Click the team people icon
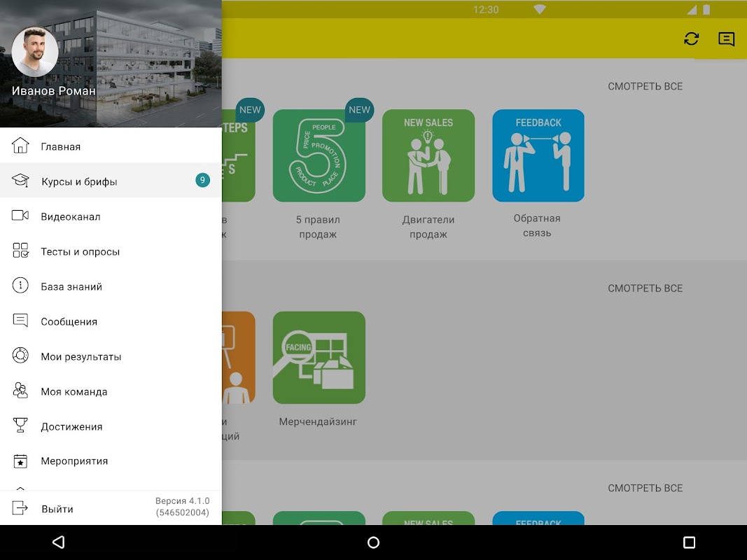747x560 pixels. (x=20, y=391)
